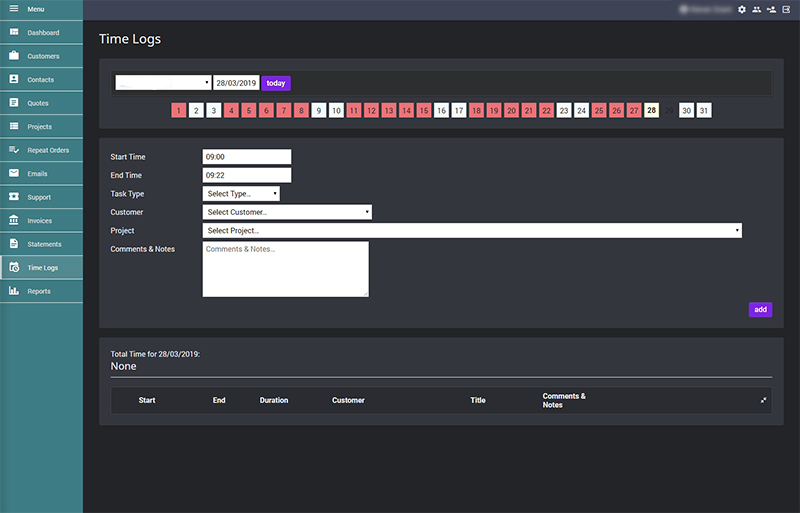Go to Customers in the sidebar
This screenshot has width=800, height=513.
pos(41,56)
